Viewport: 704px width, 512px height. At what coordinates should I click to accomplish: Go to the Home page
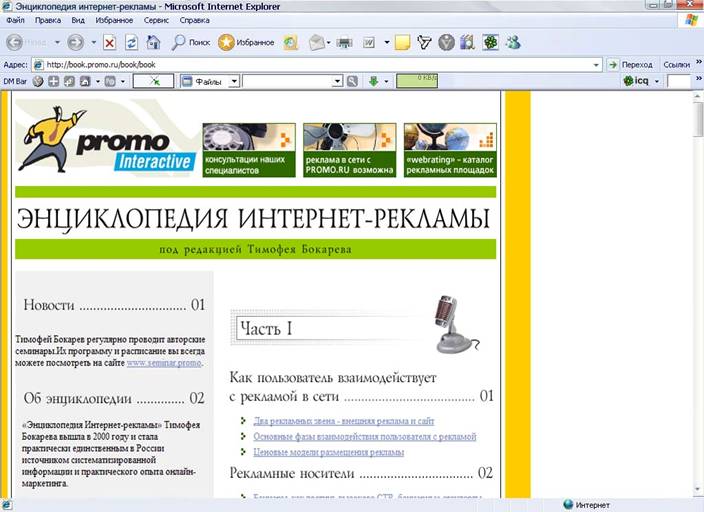point(154,43)
